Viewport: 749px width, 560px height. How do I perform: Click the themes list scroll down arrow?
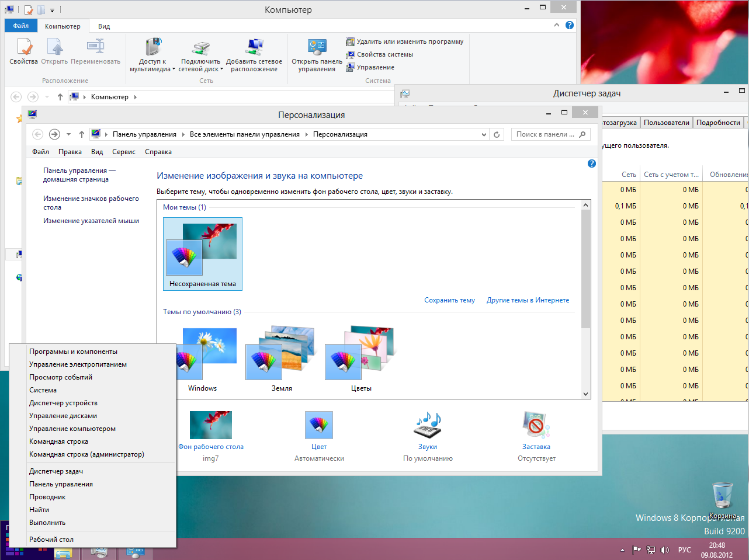coord(586,394)
